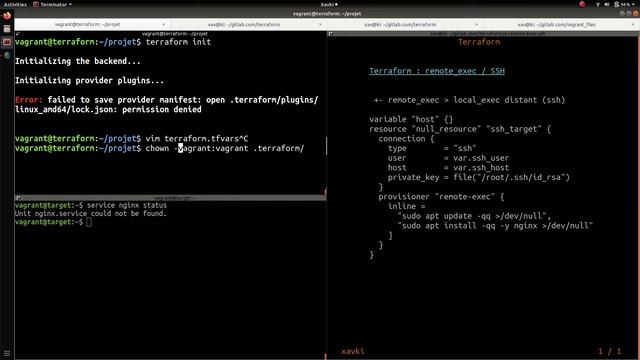Screen dimensions: 640x360
Task: Open the Xavki clock menu in top bar
Action: 329,4
